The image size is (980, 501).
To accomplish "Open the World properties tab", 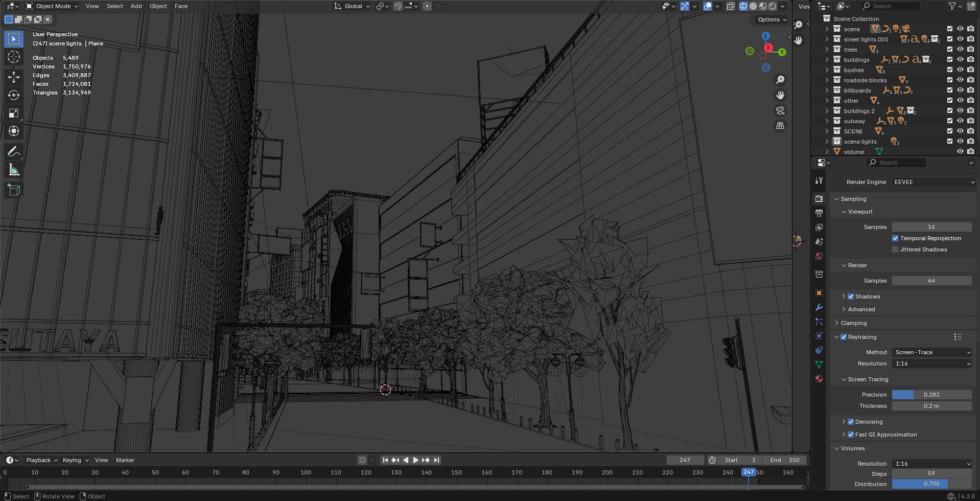I will point(819,256).
